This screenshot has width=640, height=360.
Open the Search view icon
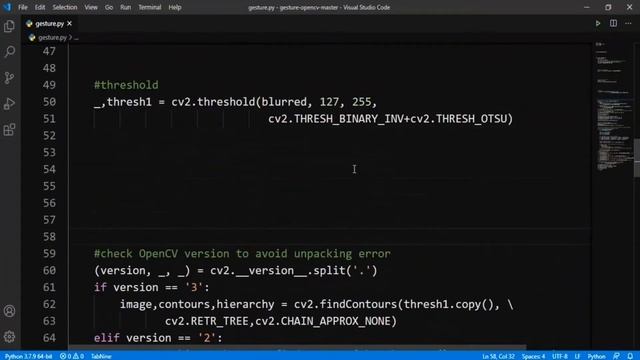[9, 52]
